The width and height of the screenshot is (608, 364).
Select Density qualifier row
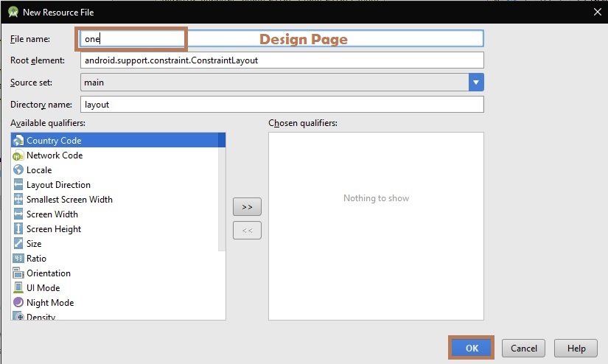[x=118, y=315]
